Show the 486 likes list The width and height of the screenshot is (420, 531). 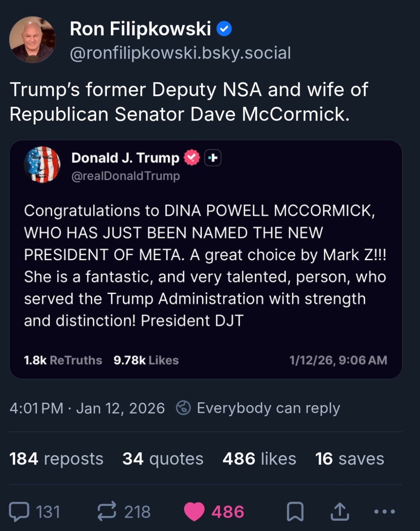(x=259, y=459)
